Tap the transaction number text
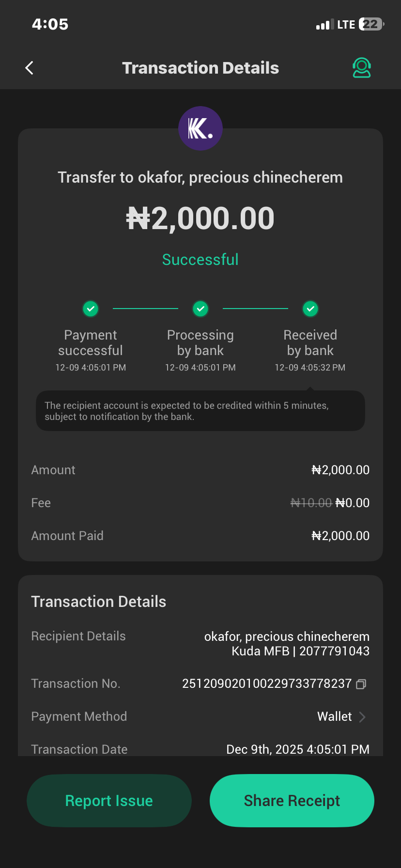This screenshot has height=868, width=401. [267, 683]
